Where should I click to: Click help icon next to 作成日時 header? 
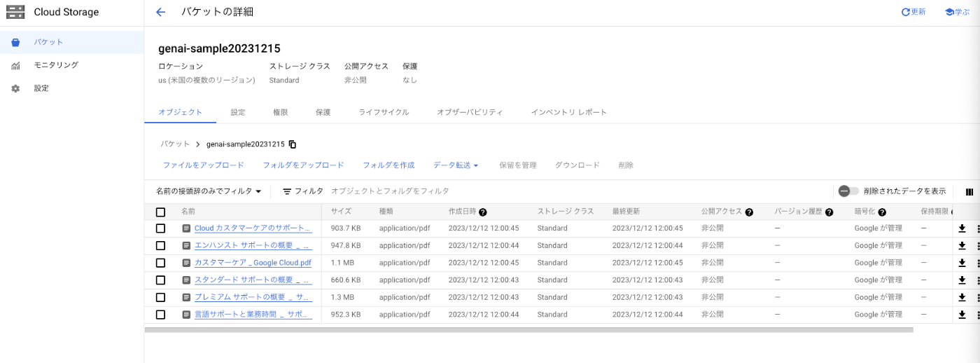(483, 212)
